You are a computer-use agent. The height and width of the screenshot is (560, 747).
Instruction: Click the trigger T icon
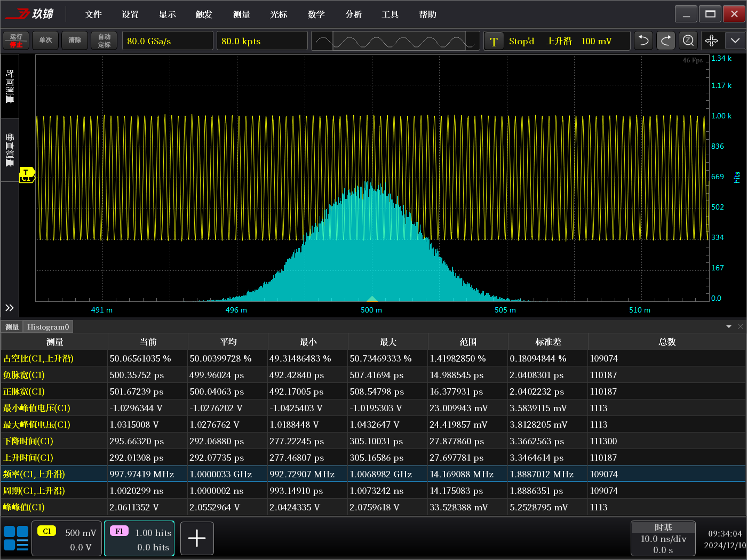click(494, 41)
